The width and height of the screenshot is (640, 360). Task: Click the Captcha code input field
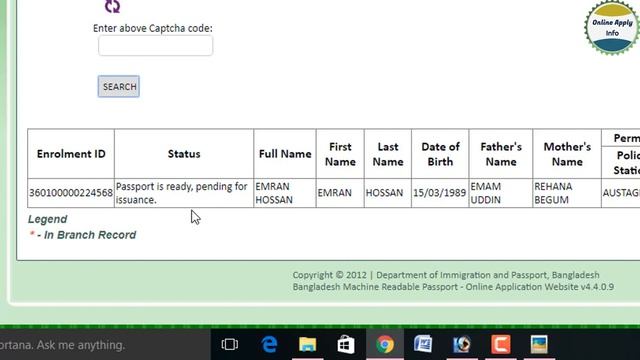click(155, 45)
